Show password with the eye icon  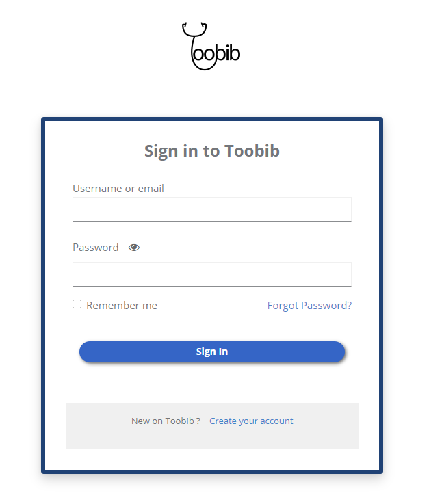click(134, 248)
